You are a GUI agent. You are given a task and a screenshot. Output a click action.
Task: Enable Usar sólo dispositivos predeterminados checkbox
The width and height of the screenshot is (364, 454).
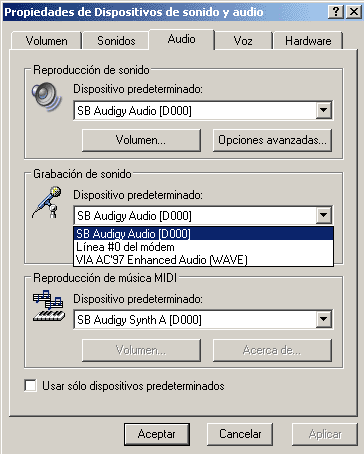click(x=31, y=385)
